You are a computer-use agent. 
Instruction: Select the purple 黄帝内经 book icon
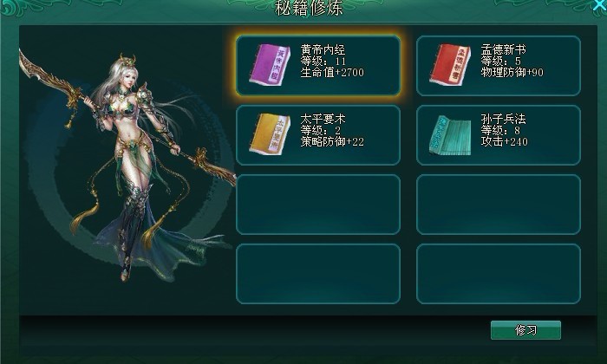270,65
